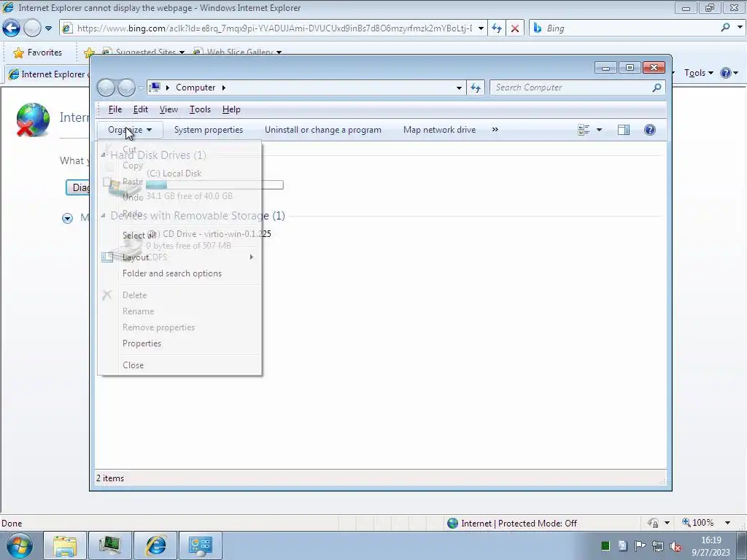Collapse Devices with Removable Storage group
This screenshot has width=747, height=560.
[x=104, y=216]
